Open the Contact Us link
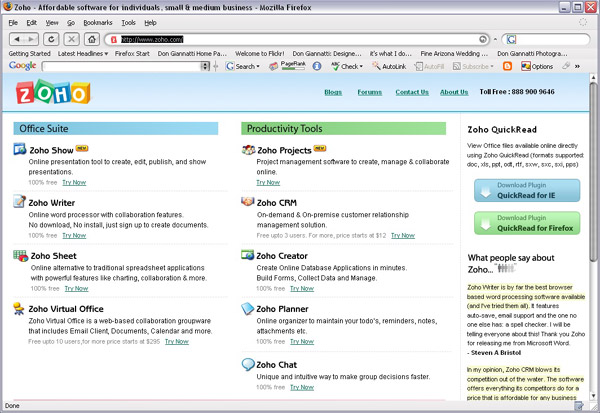This screenshot has height=413, width=600. pyautogui.click(x=412, y=92)
